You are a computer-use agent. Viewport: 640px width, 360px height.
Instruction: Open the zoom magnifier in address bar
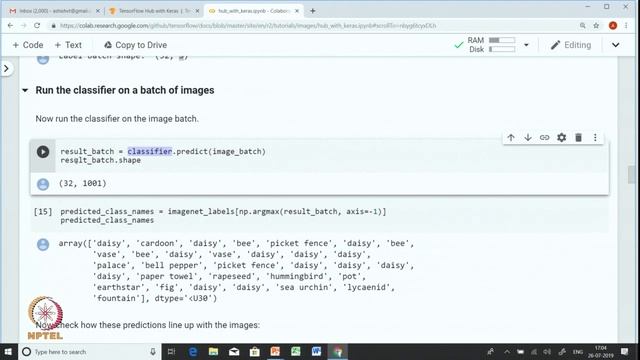[582, 25]
